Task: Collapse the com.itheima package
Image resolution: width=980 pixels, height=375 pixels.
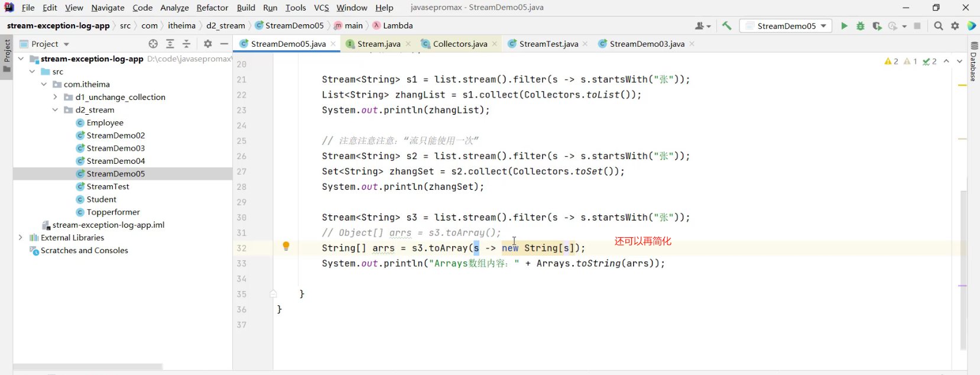Action: click(44, 84)
